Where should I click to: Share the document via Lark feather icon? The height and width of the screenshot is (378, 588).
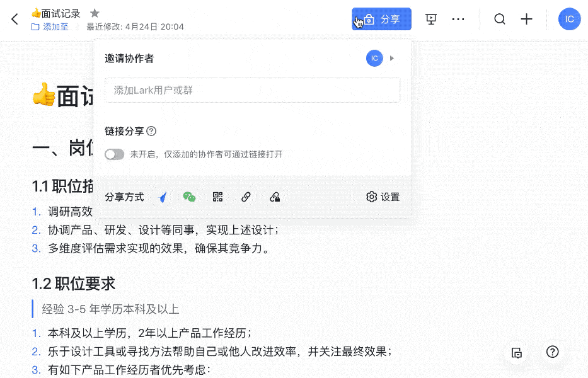163,197
